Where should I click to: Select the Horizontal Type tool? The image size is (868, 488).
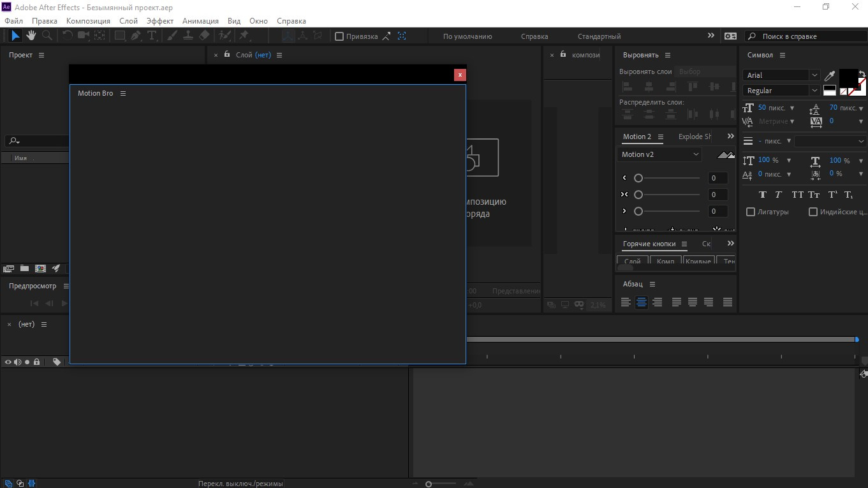tap(152, 36)
